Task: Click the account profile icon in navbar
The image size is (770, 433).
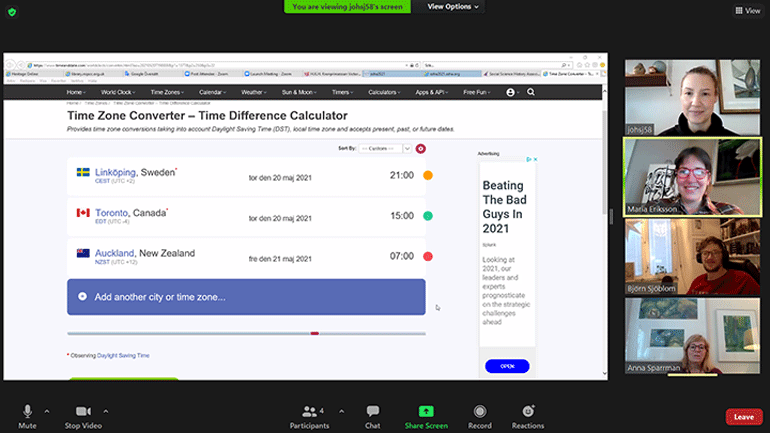Action: tap(511, 92)
